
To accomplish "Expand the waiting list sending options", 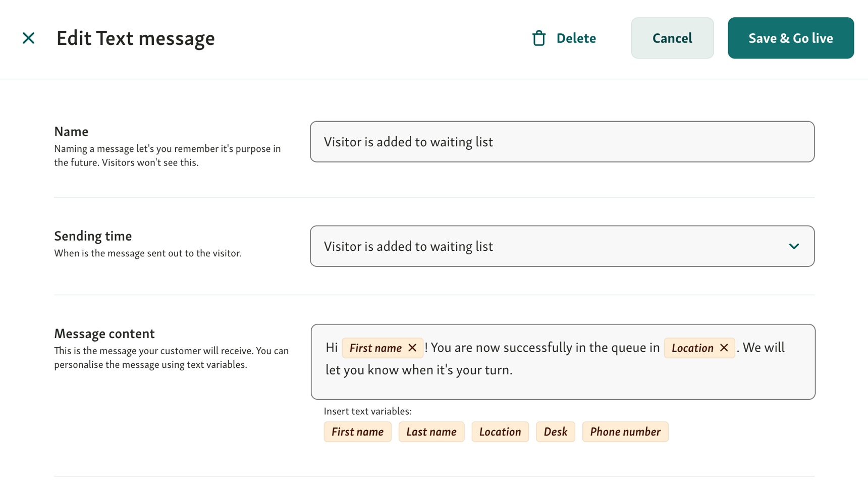I will [562, 247].
